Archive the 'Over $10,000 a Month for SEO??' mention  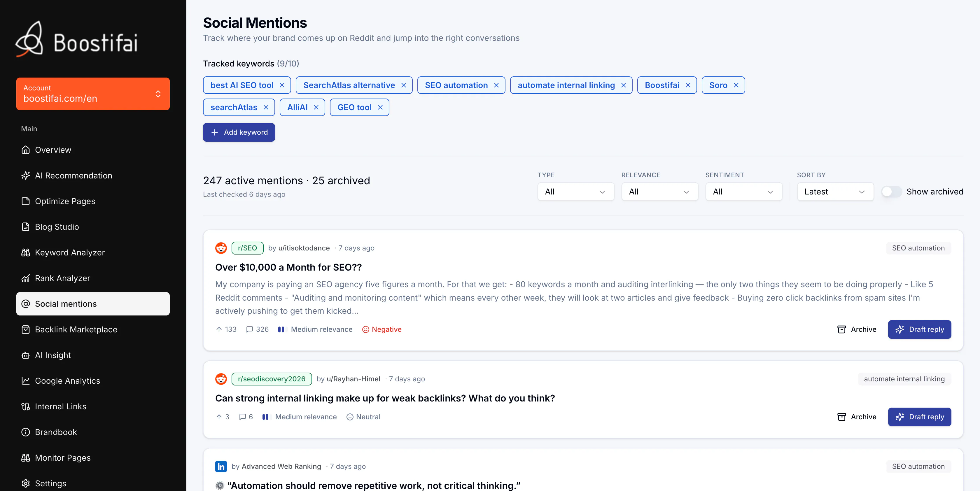point(857,329)
